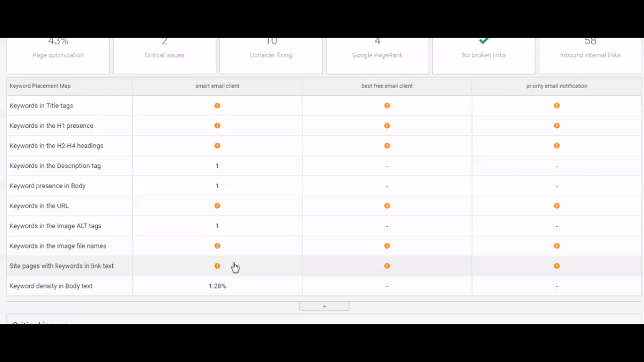Click Description tag dash under best free email client
The image size is (644, 362).
click(x=387, y=166)
